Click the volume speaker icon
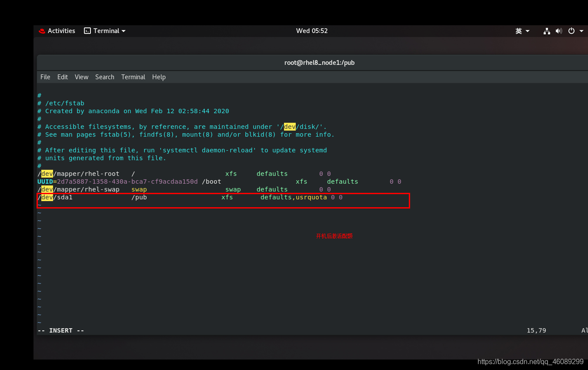 coord(559,31)
